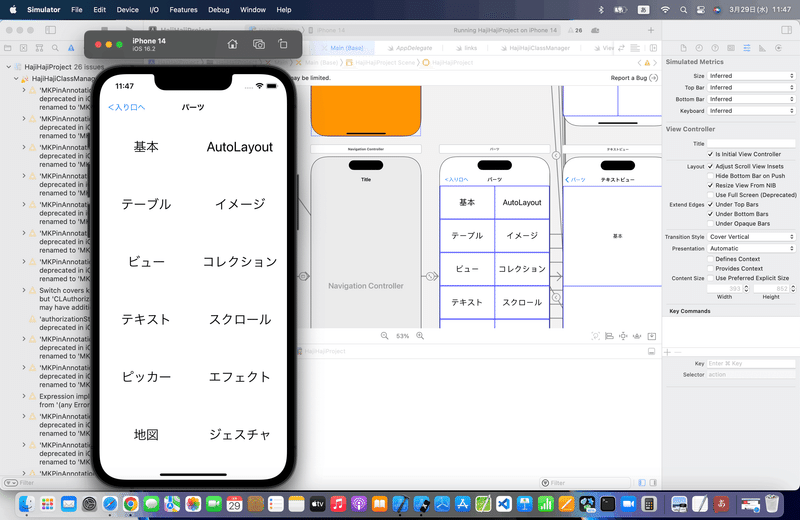Open the History inspector in Xcode
The height and width of the screenshot is (520, 800).
[x=699, y=48]
